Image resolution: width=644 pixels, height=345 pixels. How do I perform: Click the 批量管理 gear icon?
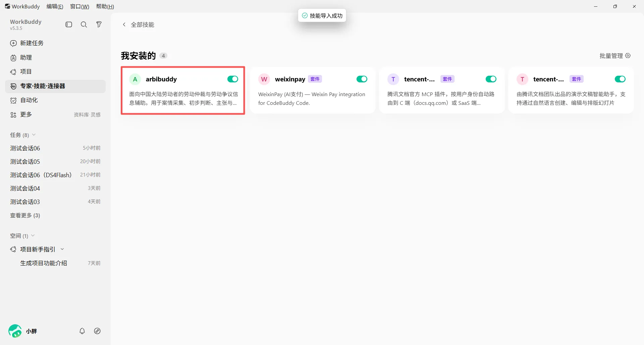pyautogui.click(x=628, y=56)
